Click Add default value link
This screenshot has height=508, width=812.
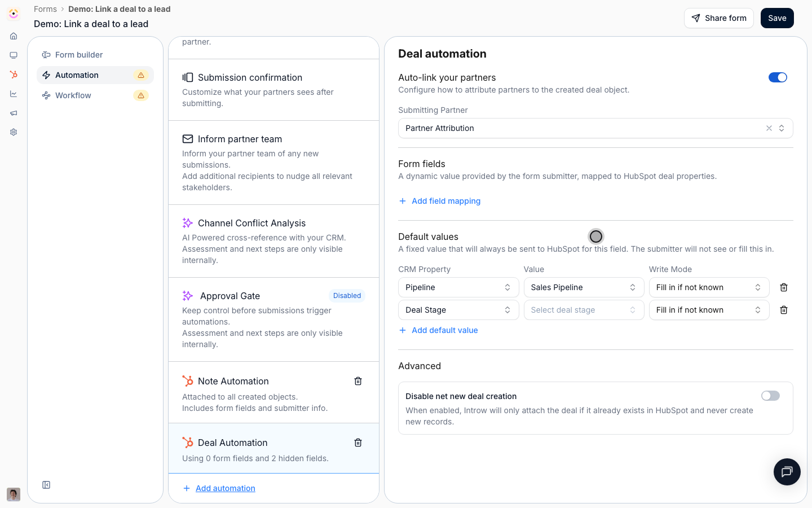(445, 330)
